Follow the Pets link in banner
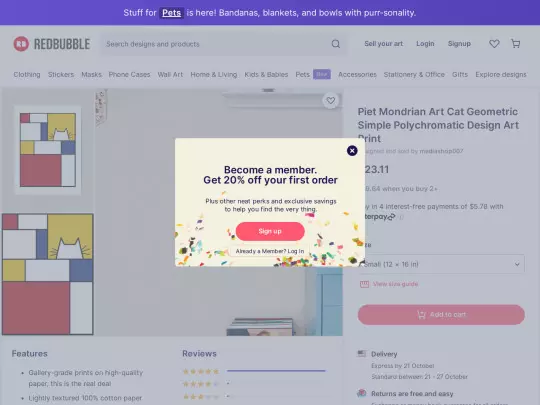This screenshot has width=540, height=405. (172, 13)
